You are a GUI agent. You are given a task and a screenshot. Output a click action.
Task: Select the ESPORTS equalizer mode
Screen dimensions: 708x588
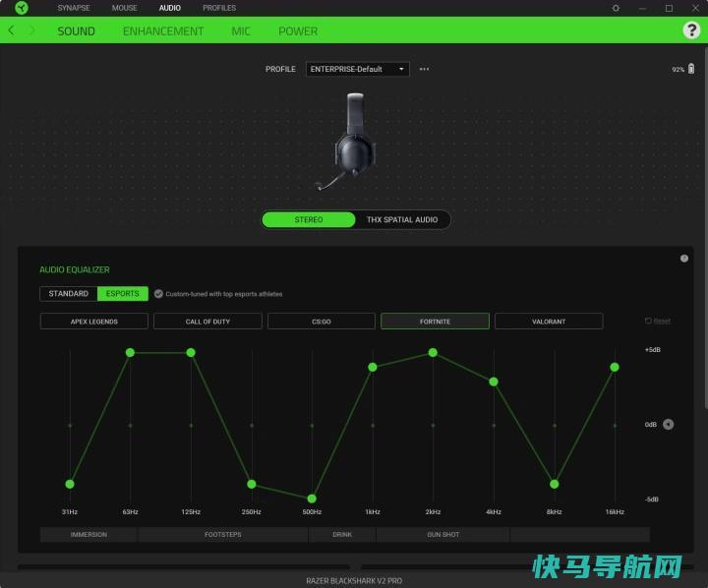point(122,294)
